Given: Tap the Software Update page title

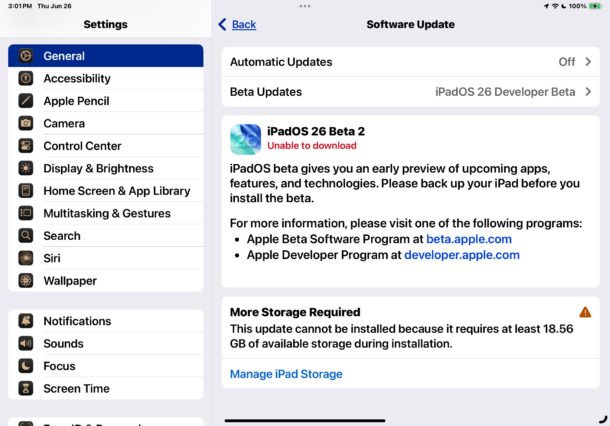Looking at the screenshot, I should coord(410,25).
